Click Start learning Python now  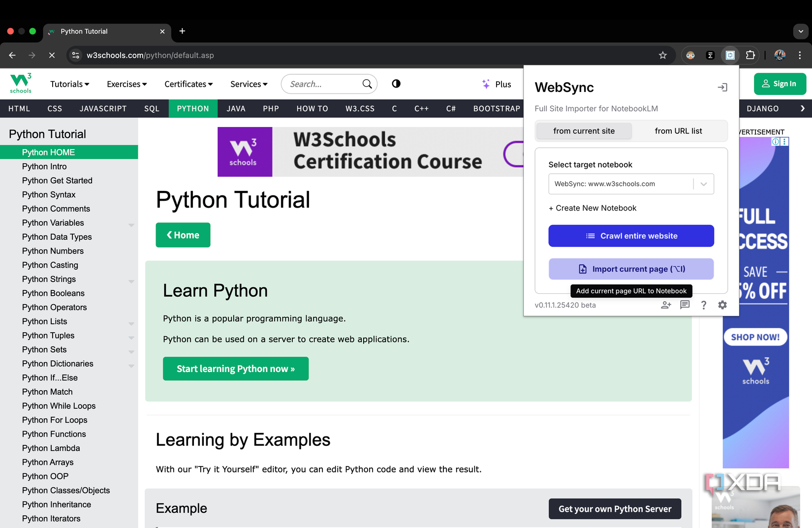click(235, 368)
